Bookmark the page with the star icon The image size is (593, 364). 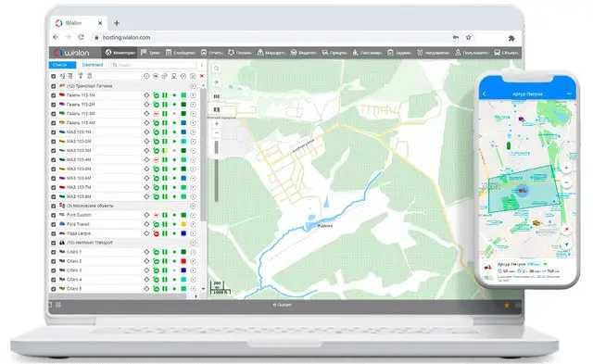click(x=469, y=37)
